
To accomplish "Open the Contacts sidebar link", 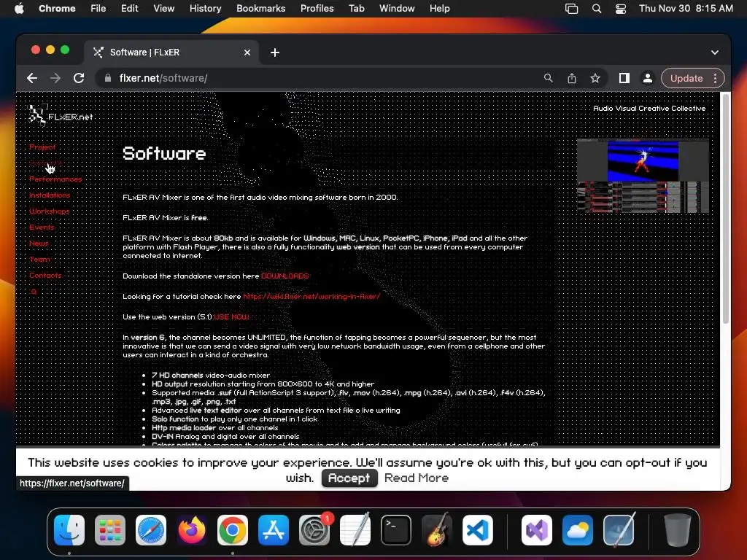I will (x=45, y=275).
